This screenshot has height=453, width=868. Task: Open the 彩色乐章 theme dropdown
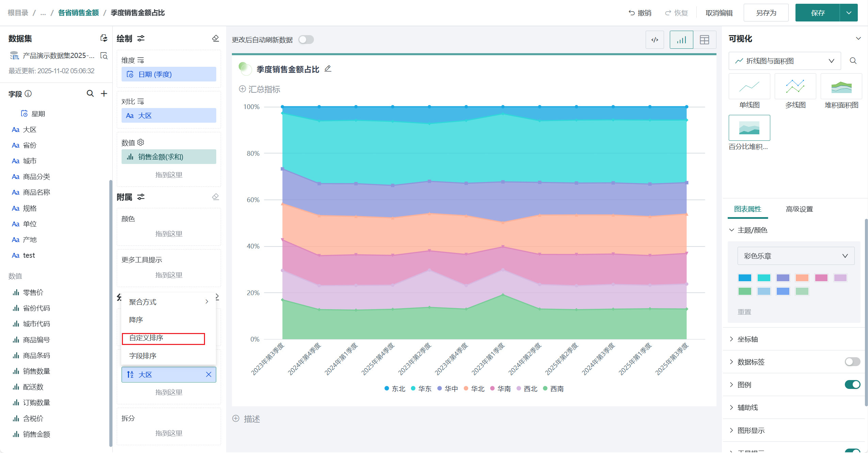coord(795,256)
